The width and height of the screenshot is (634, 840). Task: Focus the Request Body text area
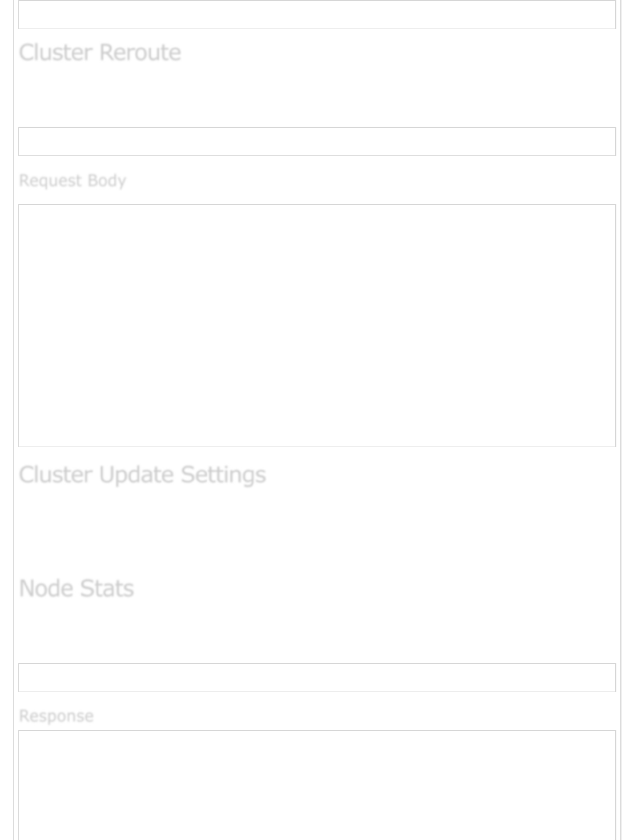tap(317, 325)
